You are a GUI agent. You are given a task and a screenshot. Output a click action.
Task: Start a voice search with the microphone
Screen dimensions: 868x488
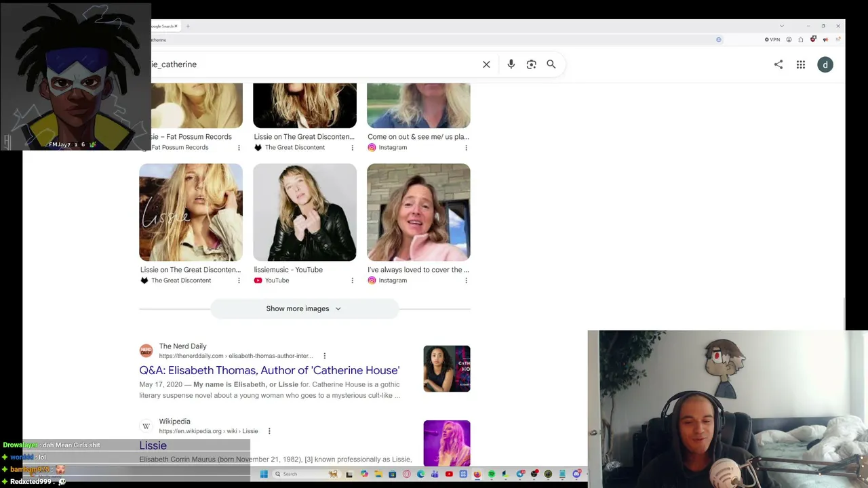[511, 64]
